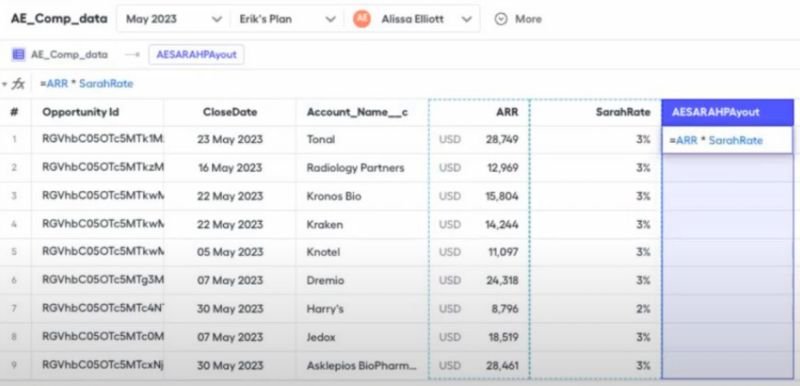Click the 23 May 2023 close date
The width and height of the screenshot is (800, 386).
coord(230,140)
